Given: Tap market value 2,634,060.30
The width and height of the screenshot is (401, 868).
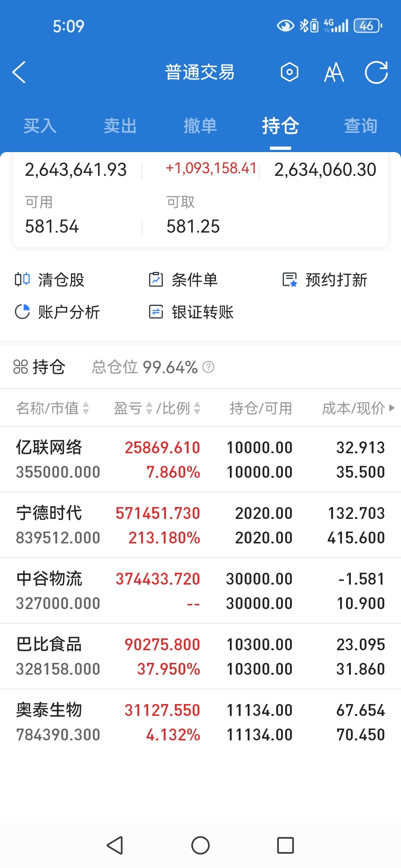Looking at the screenshot, I should click(325, 170).
